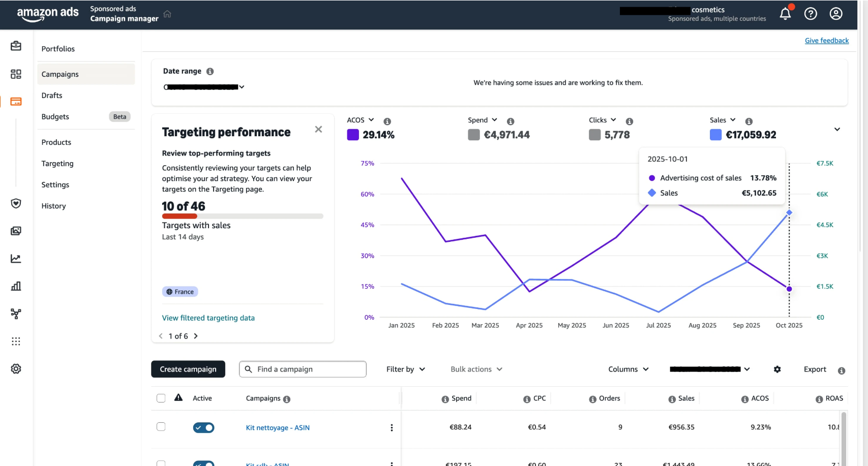Click the Create campaign button
This screenshot has width=868, height=466.
[x=188, y=369]
